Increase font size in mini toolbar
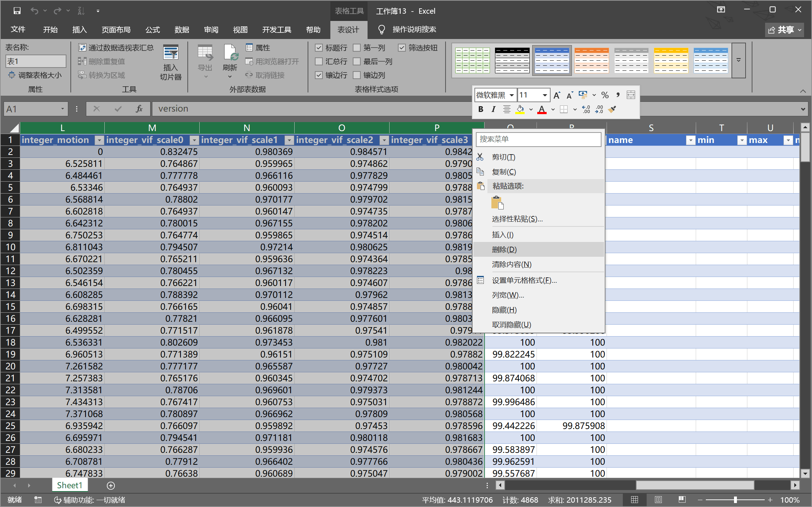The image size is (812, 507). point(557,95)
